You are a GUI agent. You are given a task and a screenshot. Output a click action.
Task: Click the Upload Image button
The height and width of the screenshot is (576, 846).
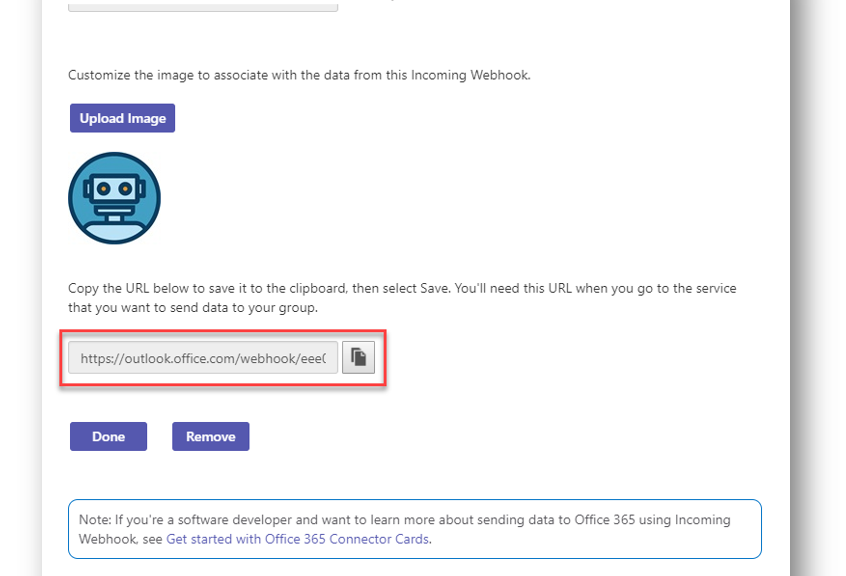point(122,118)
